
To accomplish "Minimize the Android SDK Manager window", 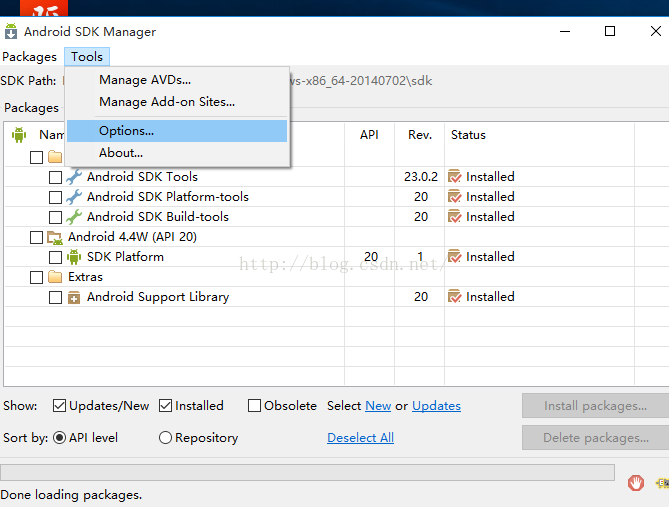I will click(x=565, y=31).
